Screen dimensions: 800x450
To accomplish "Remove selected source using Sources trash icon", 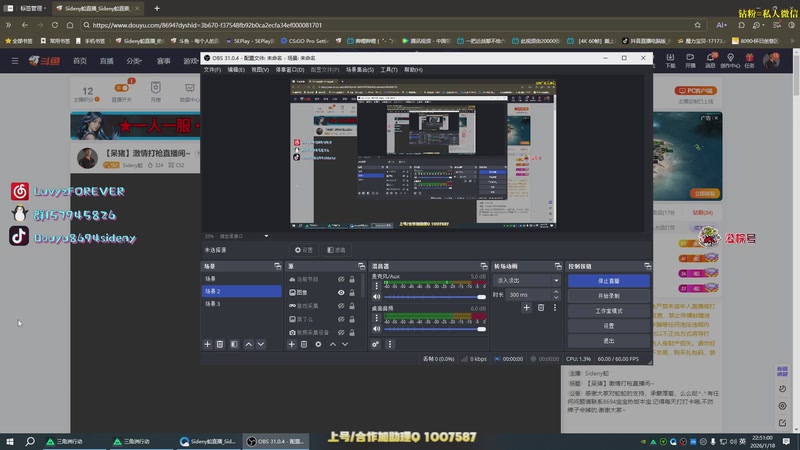I will click(x=304, y=344).
